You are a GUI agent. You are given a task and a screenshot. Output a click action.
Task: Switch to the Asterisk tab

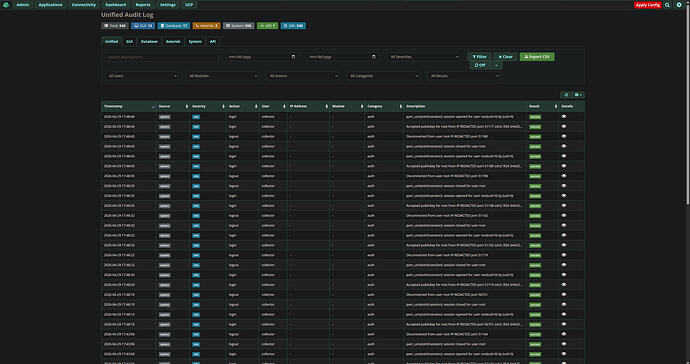tap(173, 41)
